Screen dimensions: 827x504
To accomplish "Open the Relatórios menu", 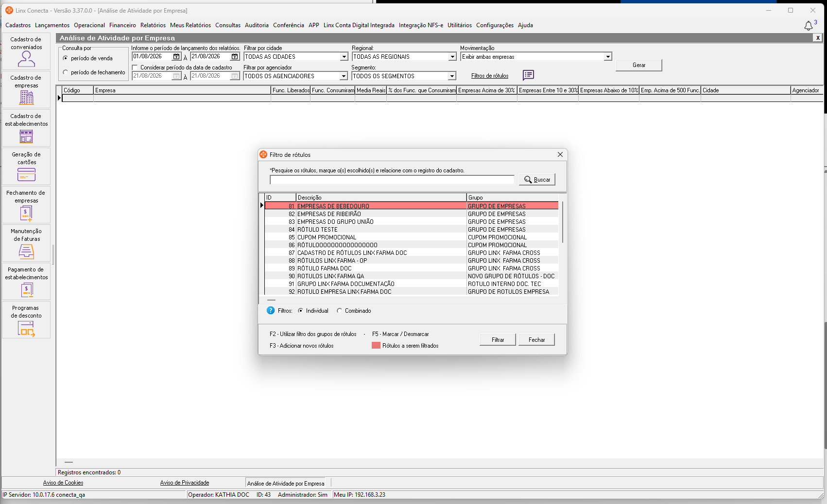I will click(153, 25).
